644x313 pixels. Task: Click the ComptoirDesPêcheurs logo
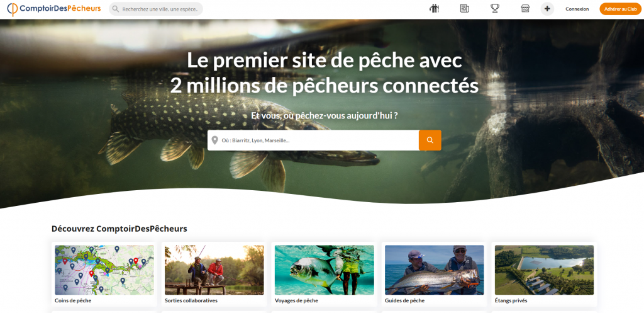(54, 9)
